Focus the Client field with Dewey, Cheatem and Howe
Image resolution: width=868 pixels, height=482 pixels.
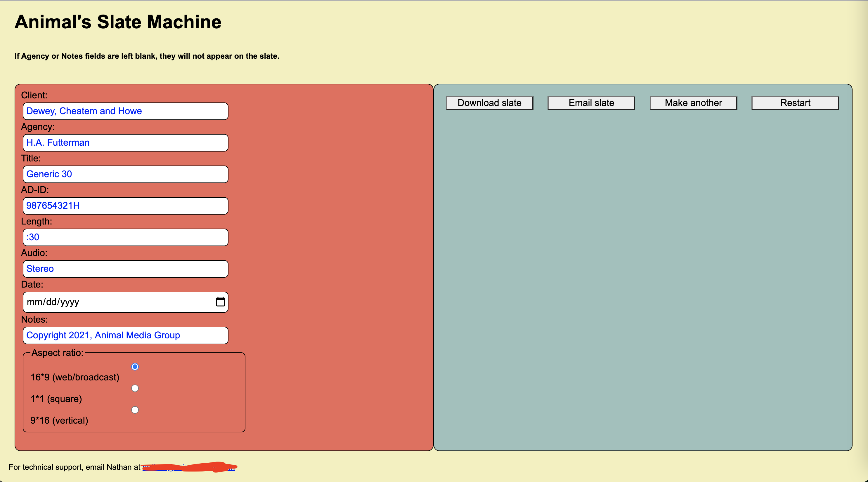[x=125, y=111]
